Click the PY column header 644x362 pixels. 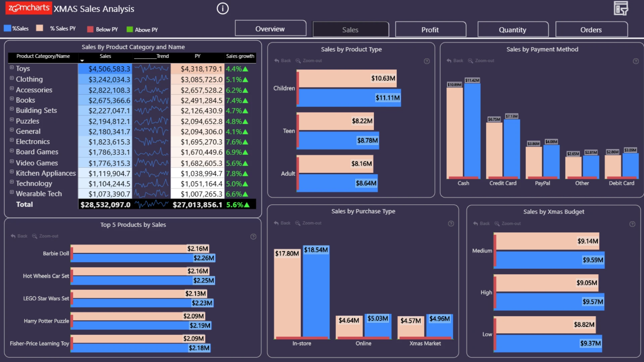(x=198, y=56)
